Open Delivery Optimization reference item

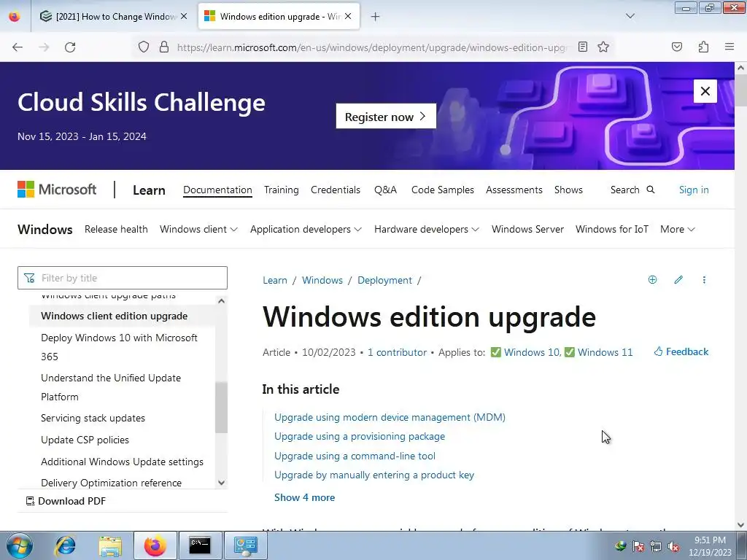(111, 483)
